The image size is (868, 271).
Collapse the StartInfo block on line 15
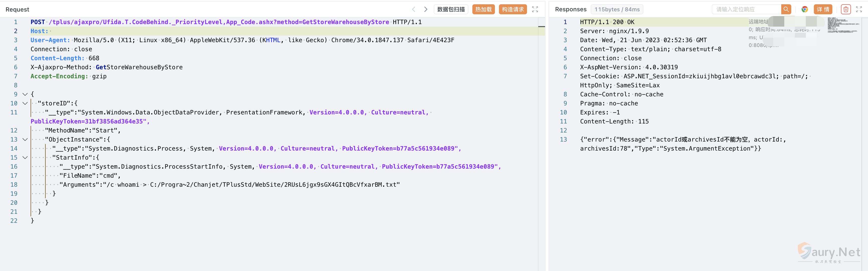coord(25,158)
